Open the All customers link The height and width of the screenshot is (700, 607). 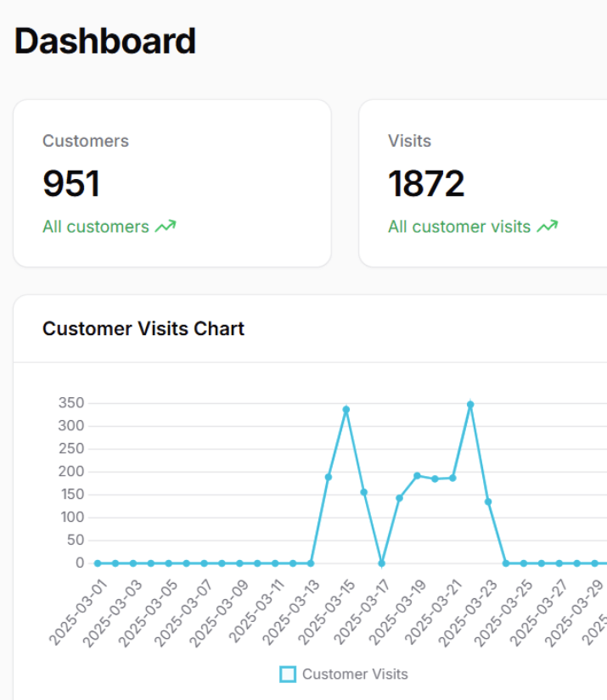96,227
